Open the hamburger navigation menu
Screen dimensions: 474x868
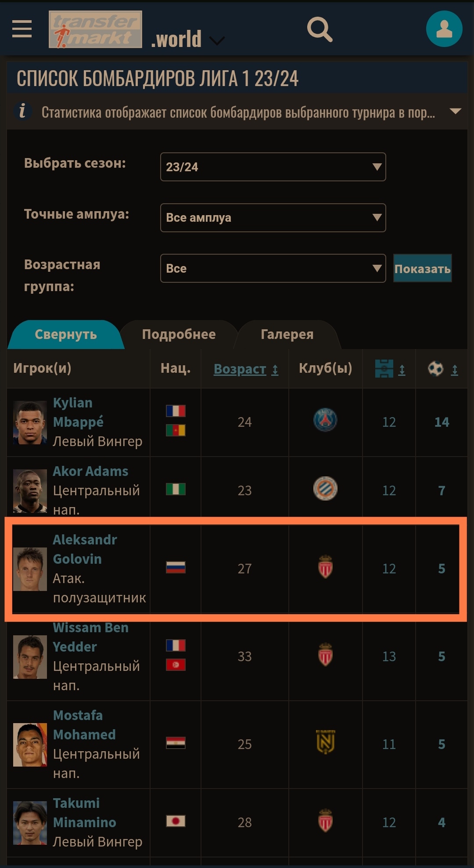[22, 29]
